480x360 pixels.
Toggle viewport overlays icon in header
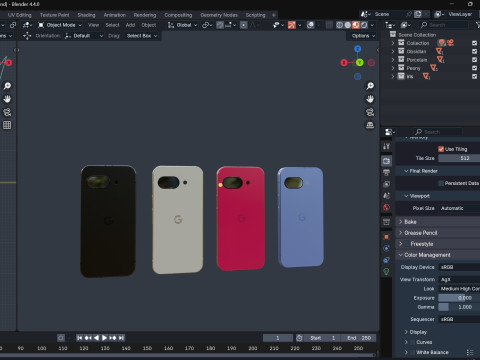click(x=311, y=25)
